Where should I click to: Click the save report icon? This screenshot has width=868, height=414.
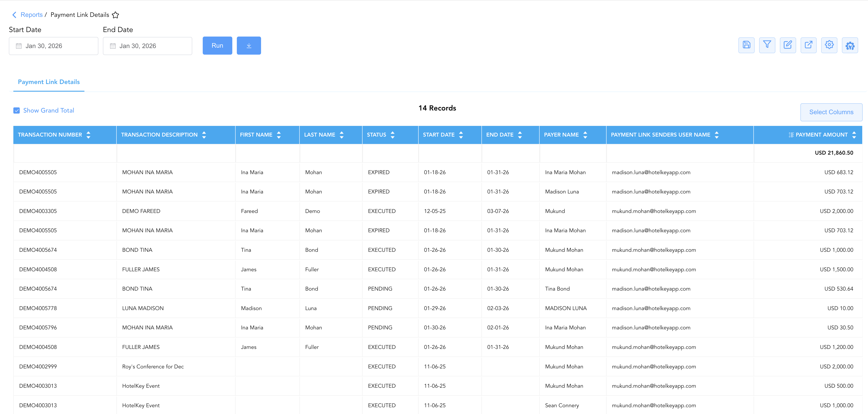(746, 45)
